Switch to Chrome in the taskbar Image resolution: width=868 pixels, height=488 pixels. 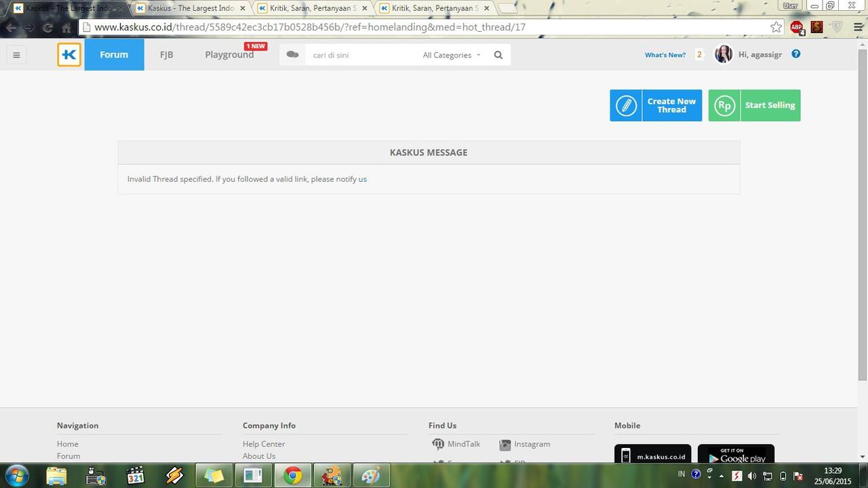pos(293,476)
